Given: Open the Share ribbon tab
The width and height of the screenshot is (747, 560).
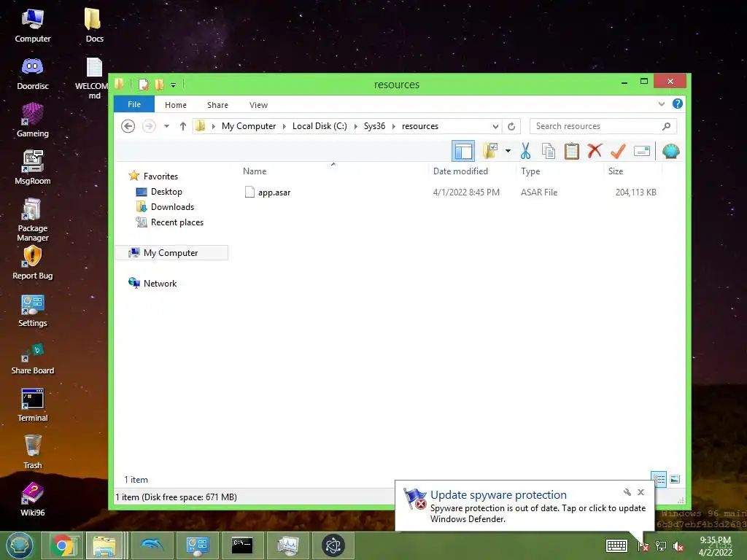Looking at the screenshot, I should click(217, 105).
